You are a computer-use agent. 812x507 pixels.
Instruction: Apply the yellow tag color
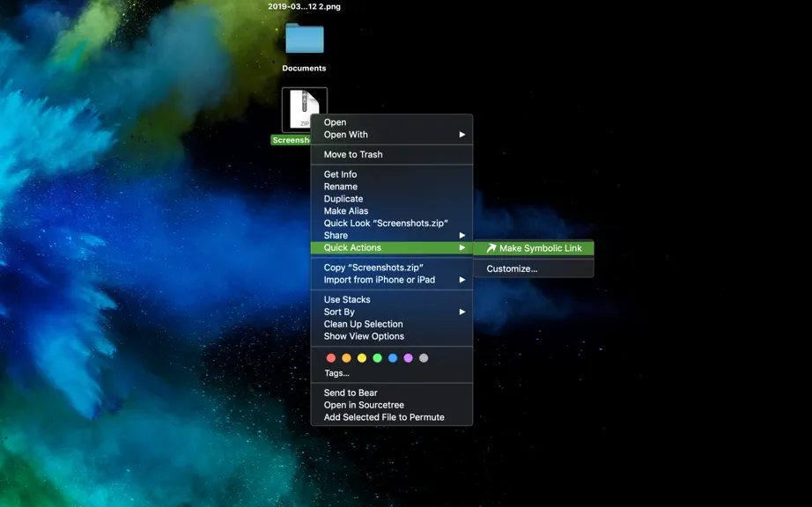tap(362, 358)
